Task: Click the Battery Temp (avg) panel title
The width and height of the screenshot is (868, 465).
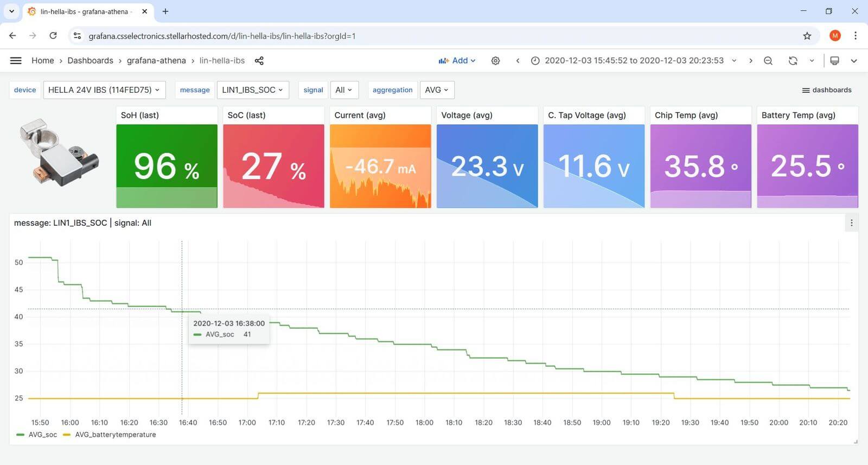Action: (799, 115)
